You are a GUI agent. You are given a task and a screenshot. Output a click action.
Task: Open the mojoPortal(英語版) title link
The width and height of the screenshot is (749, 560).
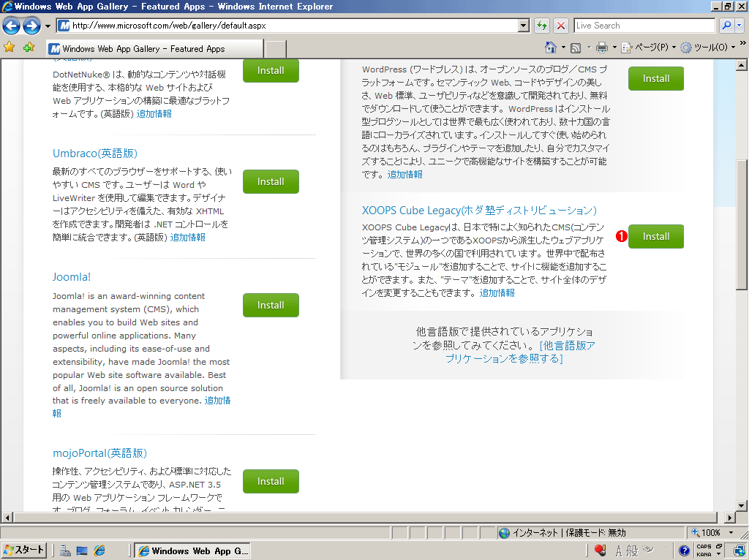[x=99, y=453]
